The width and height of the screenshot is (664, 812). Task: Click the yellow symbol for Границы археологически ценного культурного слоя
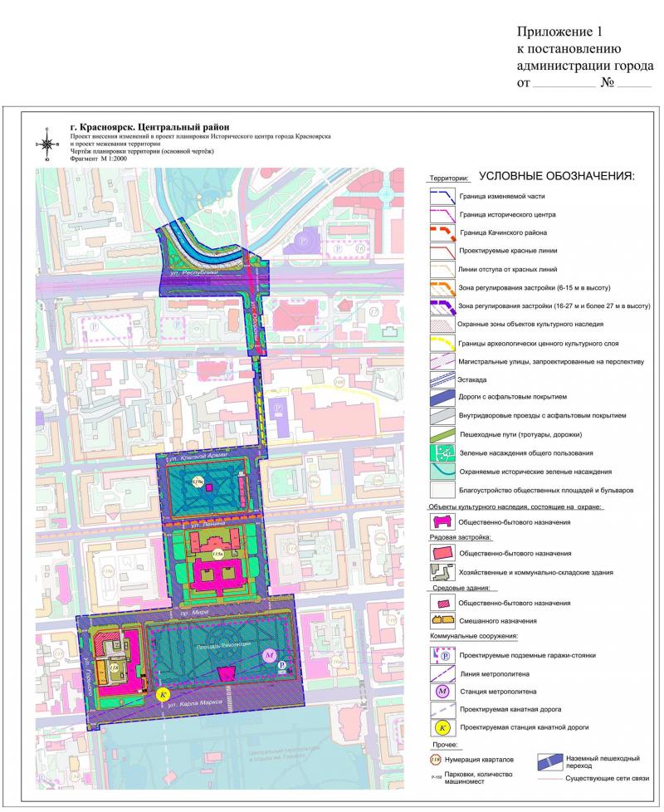click(443, 344)
